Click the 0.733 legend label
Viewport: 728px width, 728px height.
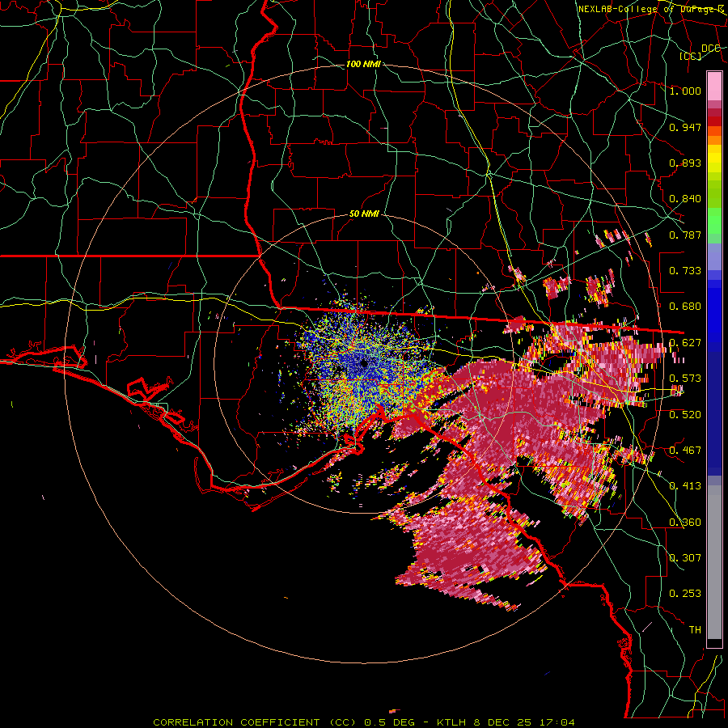click(685, 271)
